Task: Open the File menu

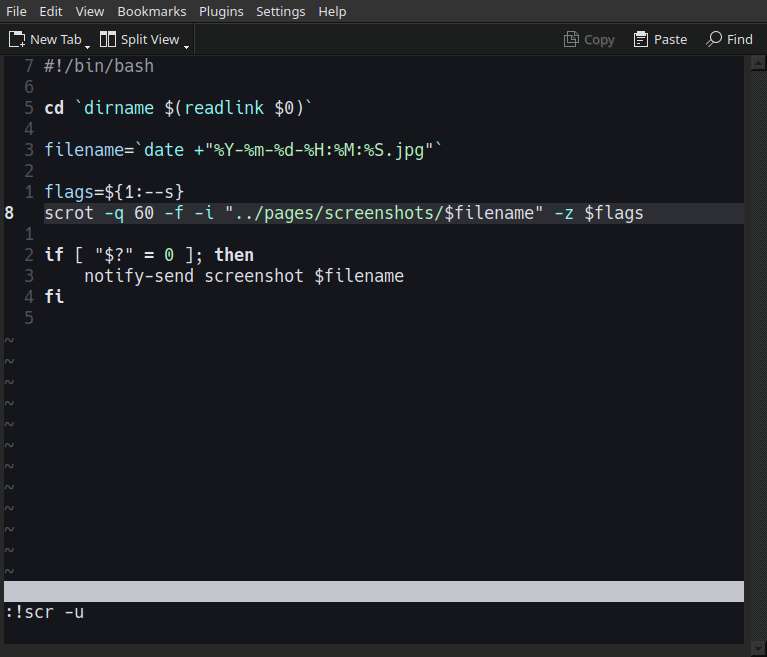Action: pyautogui.click(x=16, y=11)
